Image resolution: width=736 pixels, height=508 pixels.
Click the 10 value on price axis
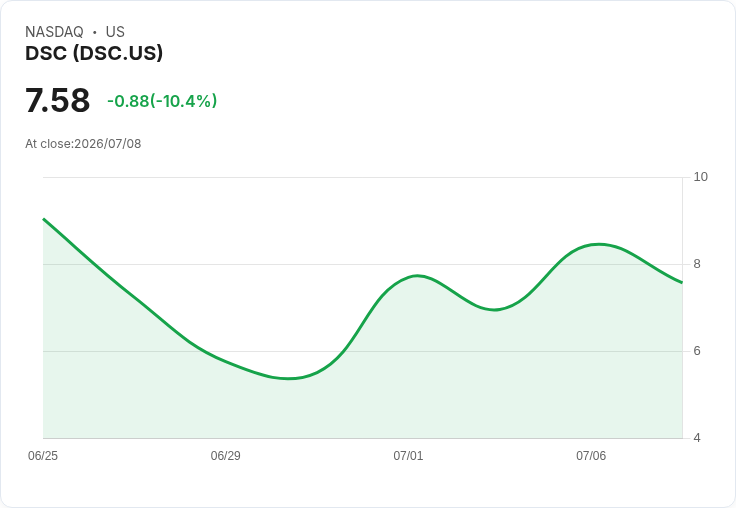click(700, 177)
